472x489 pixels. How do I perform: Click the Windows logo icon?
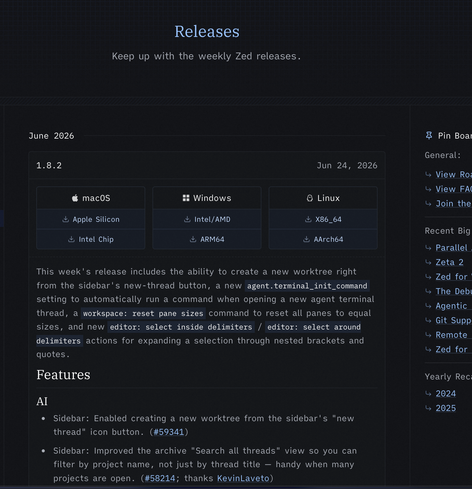click(x=186, y=198)
